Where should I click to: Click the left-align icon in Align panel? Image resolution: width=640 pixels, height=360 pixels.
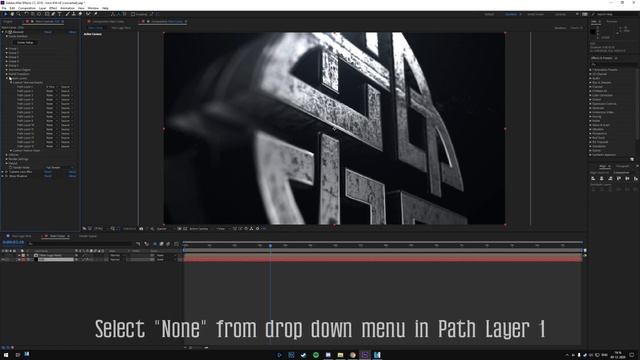point(593,178)
